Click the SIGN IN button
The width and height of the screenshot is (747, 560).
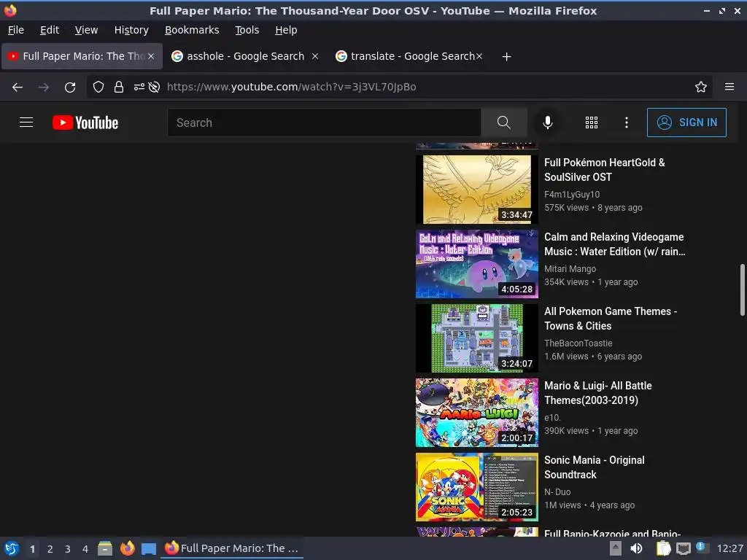pos(686,122)
